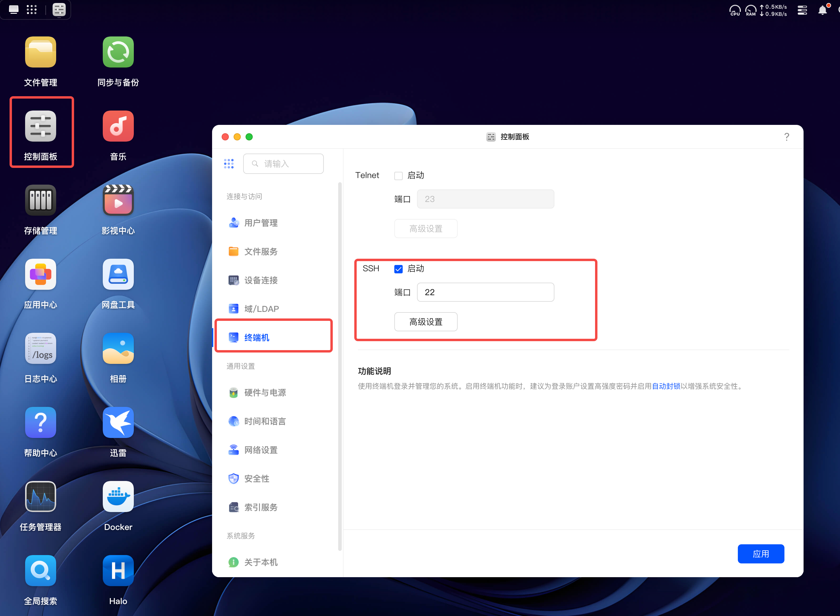
Task: Open the 任务管理器 desktop icon
Action: pos(40,497)
